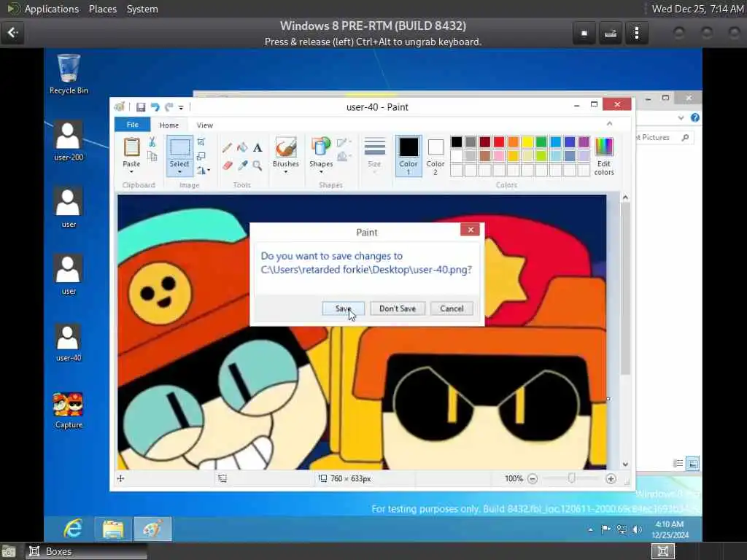Adjust the zoom slider handle
This screenshot has width=747, height=560.
(x=572, y=478)
